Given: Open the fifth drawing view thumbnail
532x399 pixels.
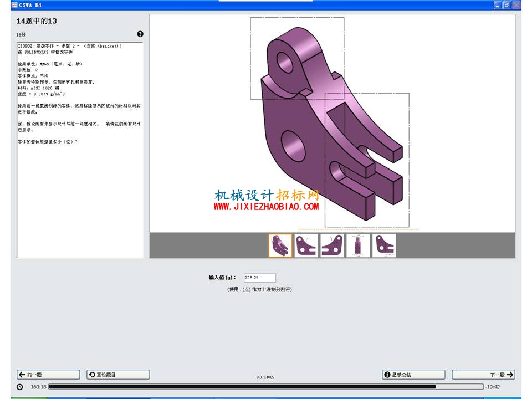Looking at the screenshot, I should [x=384, y=245].
